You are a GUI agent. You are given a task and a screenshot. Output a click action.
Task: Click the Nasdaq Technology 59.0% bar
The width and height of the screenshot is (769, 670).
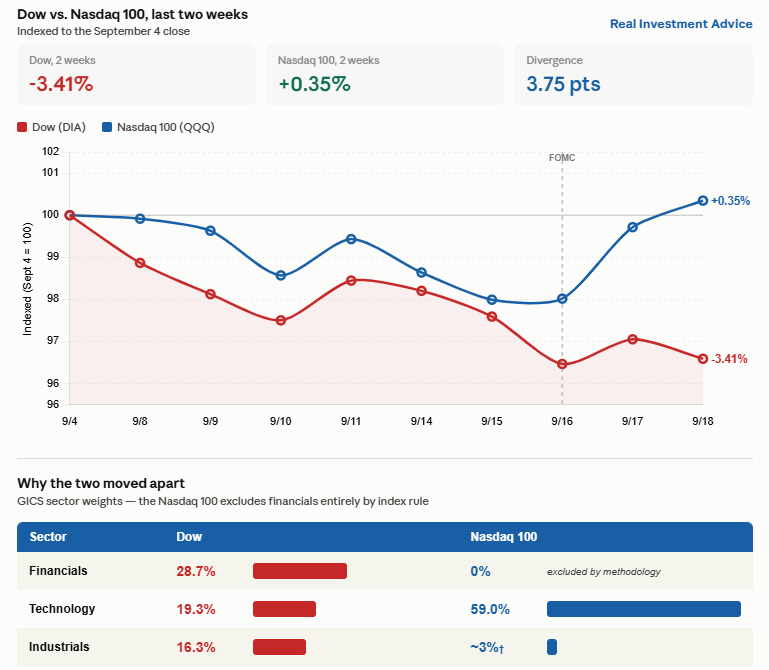pos(643,609)
